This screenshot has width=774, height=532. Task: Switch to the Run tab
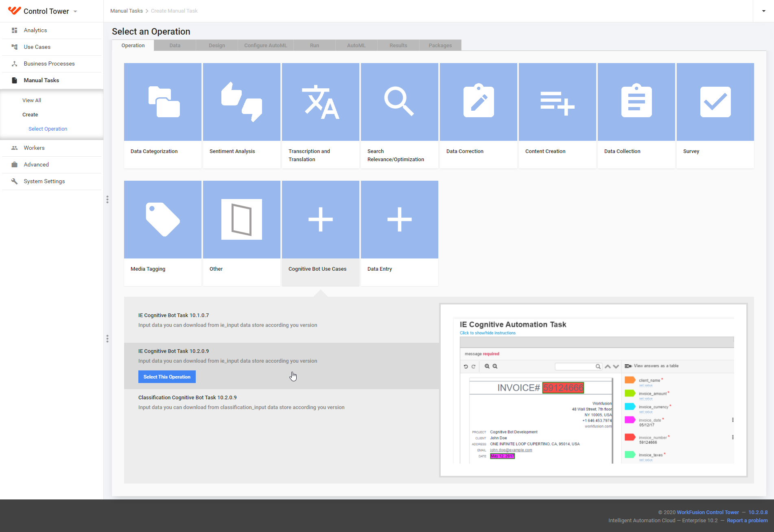pos(315,45)
